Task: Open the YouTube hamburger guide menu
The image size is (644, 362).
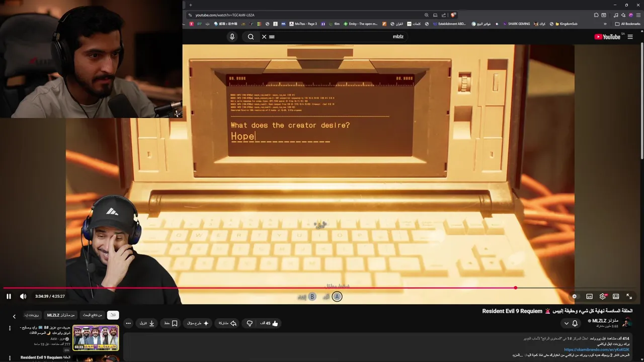Action: point(630,37)
